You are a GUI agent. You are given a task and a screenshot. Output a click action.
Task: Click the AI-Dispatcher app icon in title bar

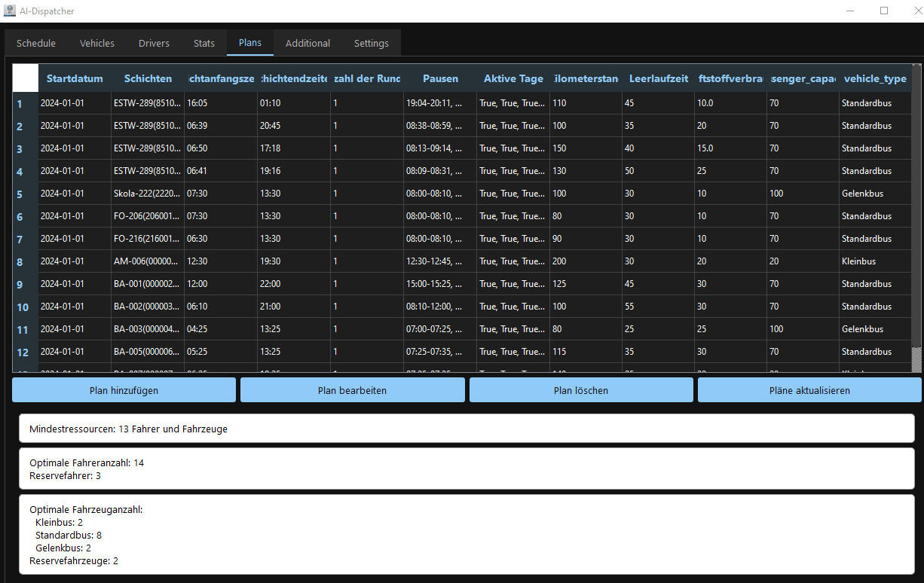click(10, 11)
